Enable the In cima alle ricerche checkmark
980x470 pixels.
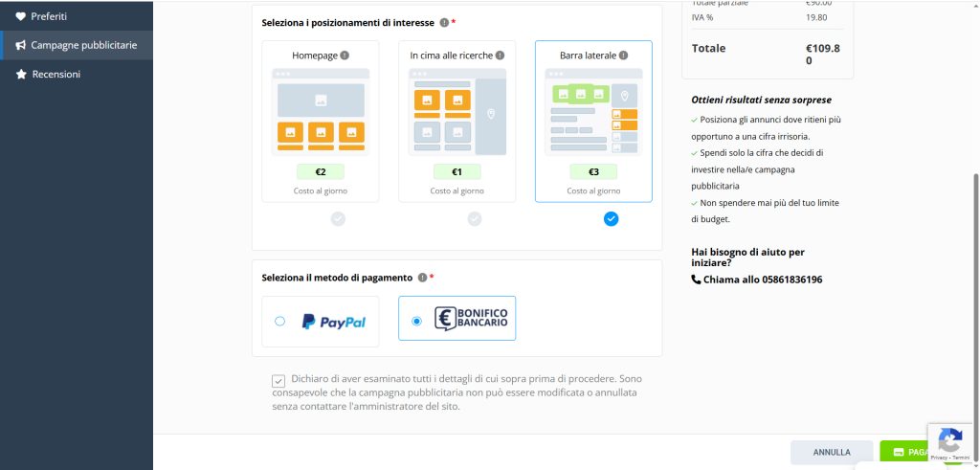[x=475, y=219]
